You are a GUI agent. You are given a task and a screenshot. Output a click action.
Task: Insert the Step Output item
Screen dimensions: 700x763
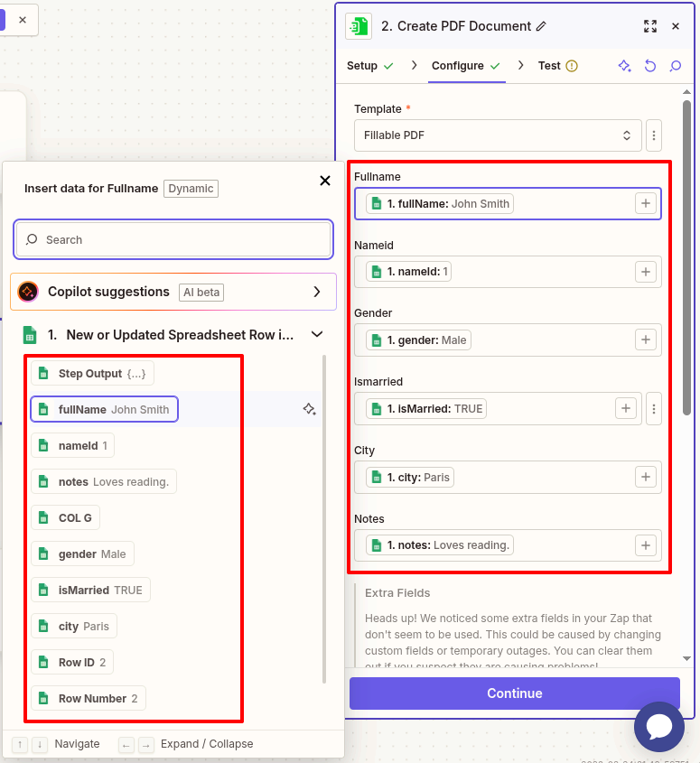(92, 373)
